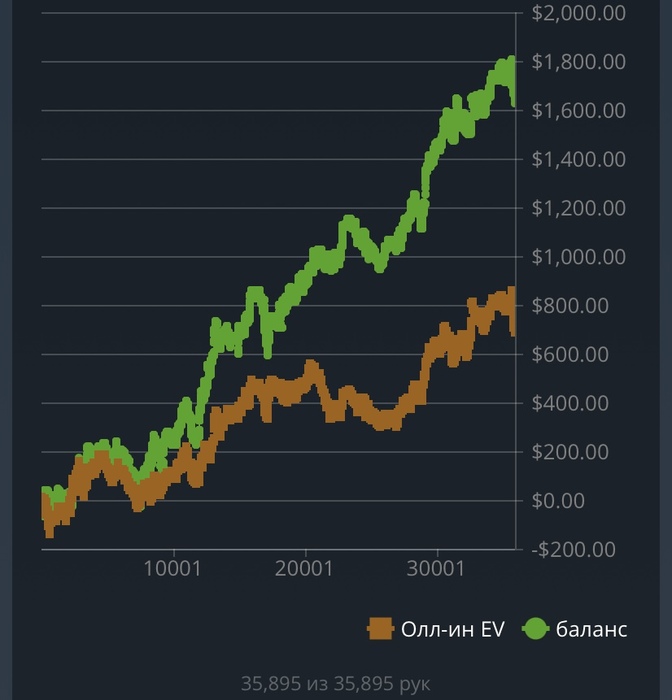
Task: Click the 20001 x-axis label
Action: click(x=304, y=569)
